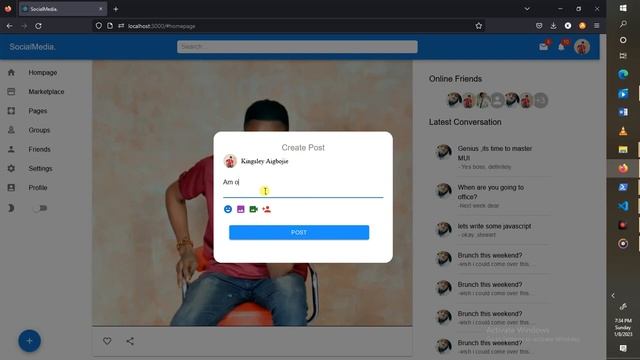Open Windows search in taskbar
This screenshot has height=360, width=640.
(x=623, y=24)
